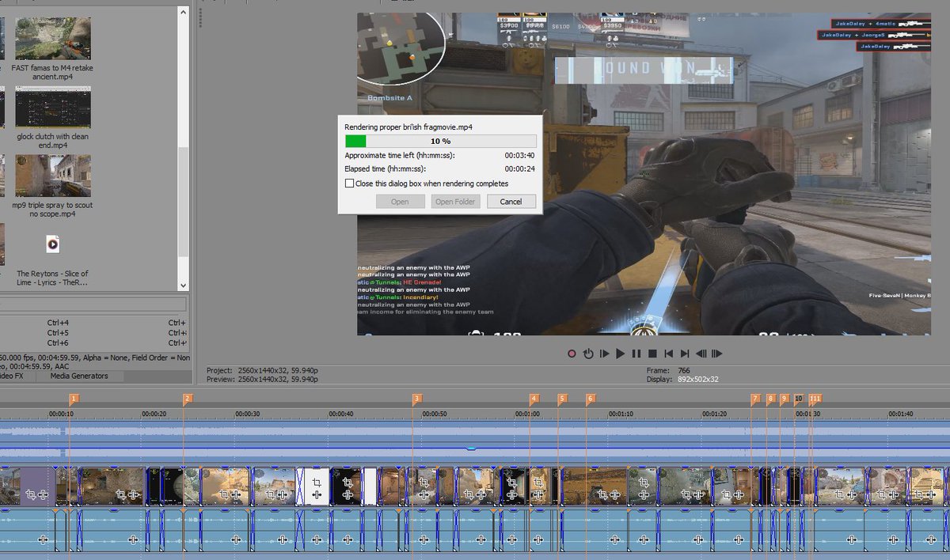The image size is (950, 560).
Task: Click timeline marker 4
Action: coord(534,399)
